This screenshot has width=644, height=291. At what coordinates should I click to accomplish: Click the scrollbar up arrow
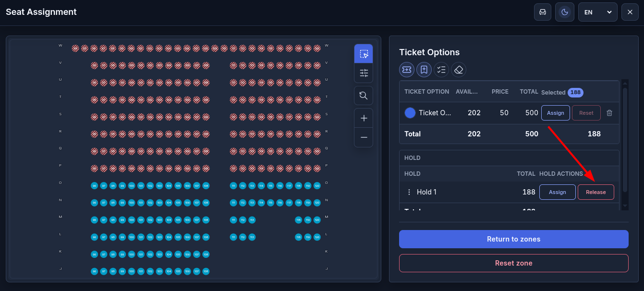pyautogui.click(x=625, y=83)
